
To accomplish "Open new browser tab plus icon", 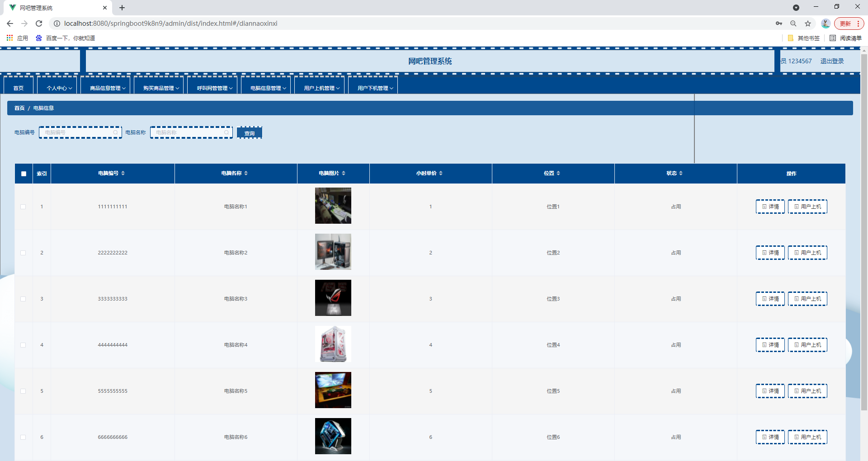I will pos(122,8).
